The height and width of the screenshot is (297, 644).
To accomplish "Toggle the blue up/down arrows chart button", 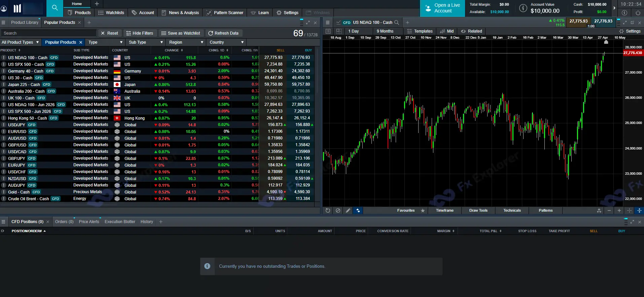I will click(x=358, y=211).
